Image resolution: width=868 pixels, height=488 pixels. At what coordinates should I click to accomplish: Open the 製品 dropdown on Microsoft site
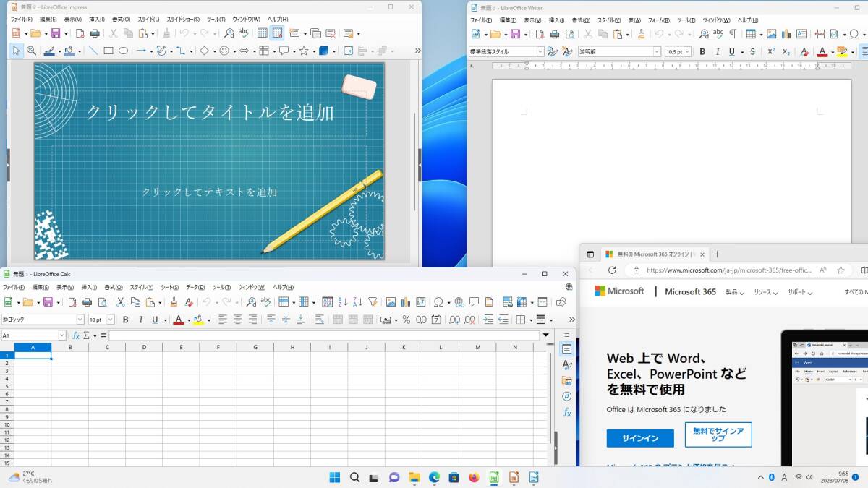coord(736,292)
